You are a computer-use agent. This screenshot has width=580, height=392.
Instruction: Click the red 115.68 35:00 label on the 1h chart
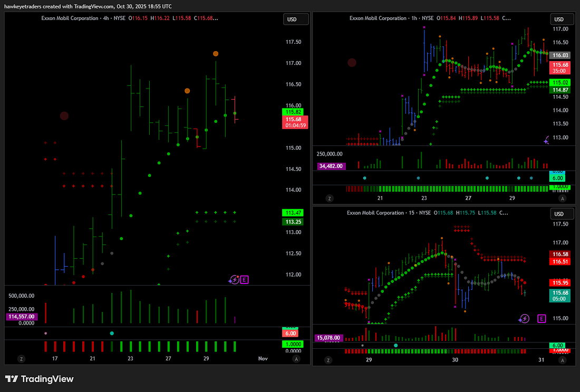[x=560, y=68]
